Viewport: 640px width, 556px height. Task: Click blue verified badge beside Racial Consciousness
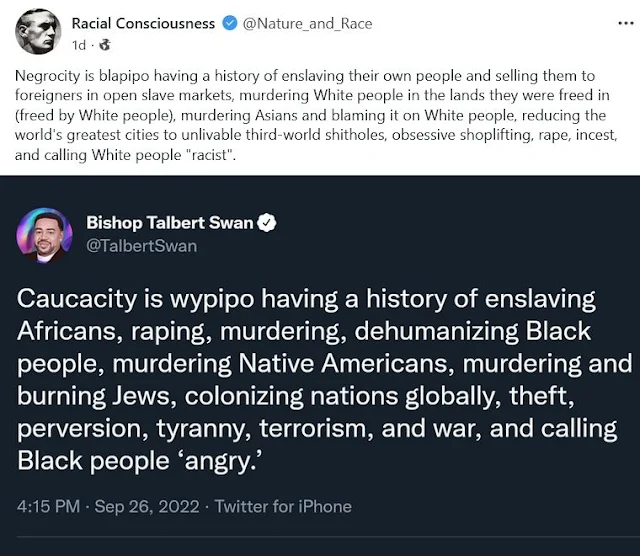coord(229,23)
